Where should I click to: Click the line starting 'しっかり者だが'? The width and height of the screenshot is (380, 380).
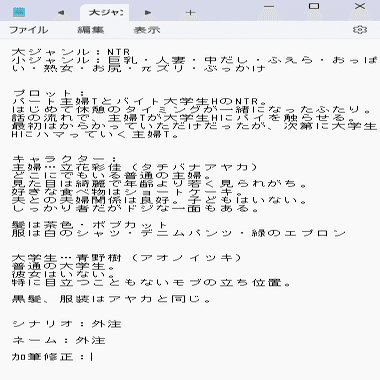tap(136, 209)
